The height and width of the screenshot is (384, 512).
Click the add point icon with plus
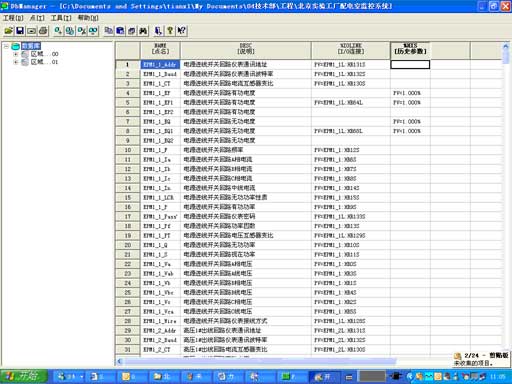pyautogui.click(x=58, y=31)
